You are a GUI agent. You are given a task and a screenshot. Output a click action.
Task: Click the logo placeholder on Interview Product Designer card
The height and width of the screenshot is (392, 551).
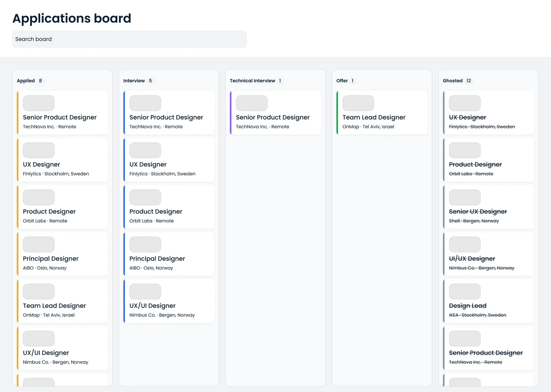(145, 197)
